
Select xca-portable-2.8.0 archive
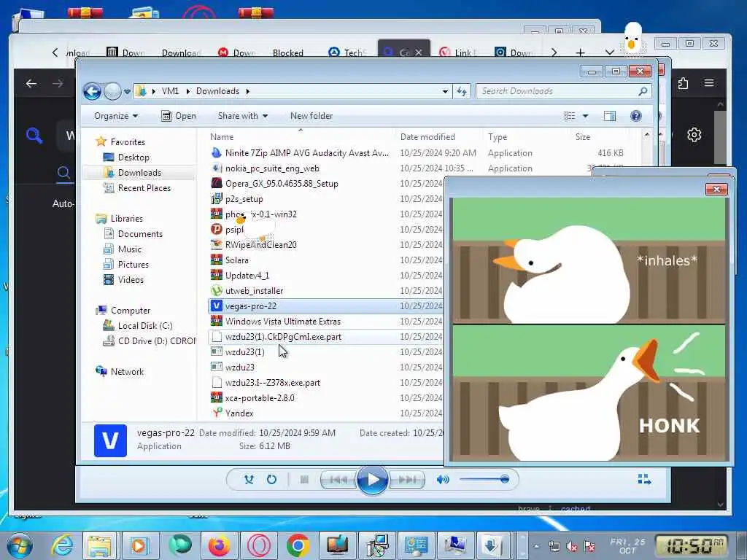(260, 397)
